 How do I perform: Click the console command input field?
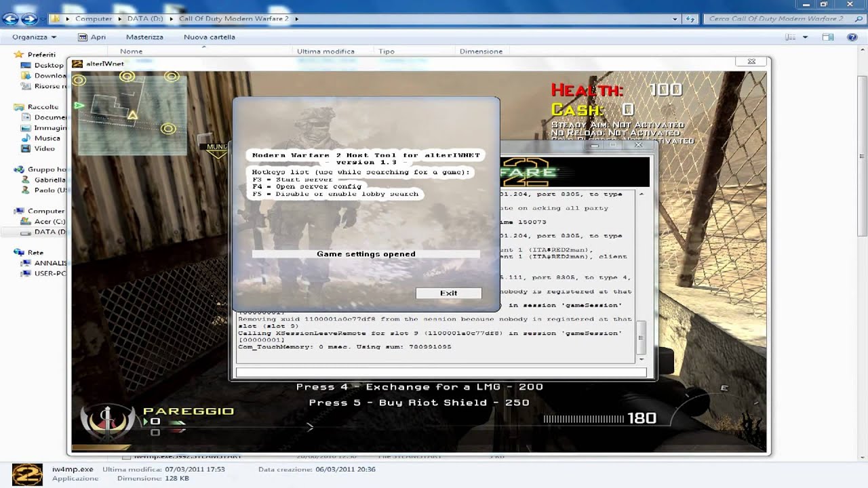click(440, 372)
